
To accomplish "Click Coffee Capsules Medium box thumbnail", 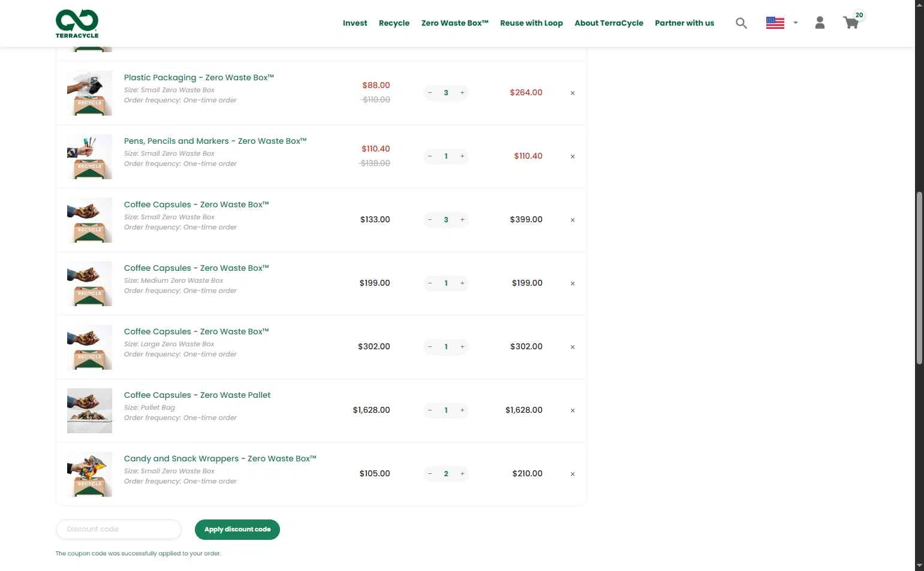I will [89, 283].
